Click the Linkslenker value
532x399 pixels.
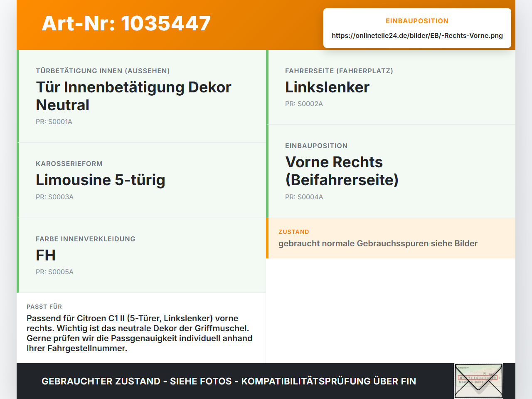[x=327, y=87]
